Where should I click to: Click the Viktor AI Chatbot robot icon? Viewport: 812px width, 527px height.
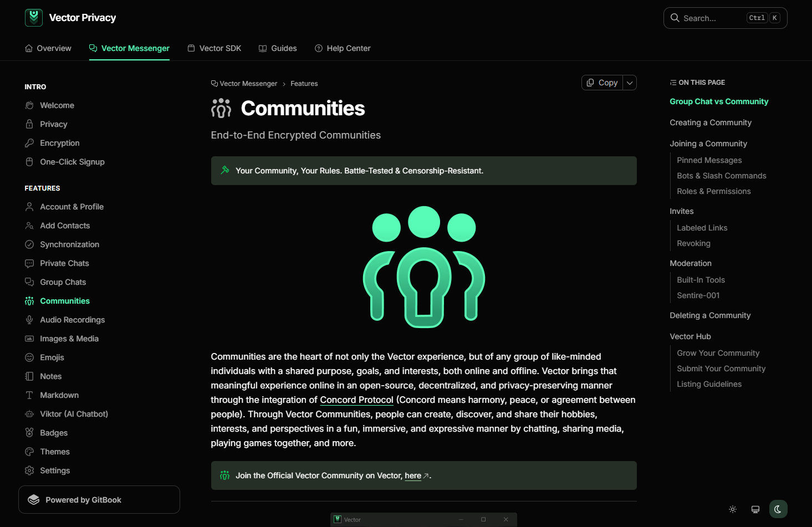(x=29, y=414)
